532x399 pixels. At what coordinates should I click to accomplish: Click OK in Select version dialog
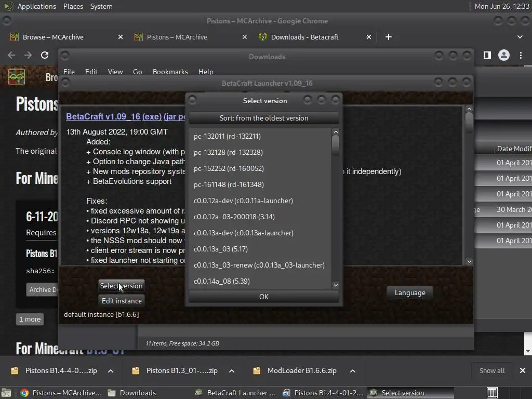click(263, 297)
